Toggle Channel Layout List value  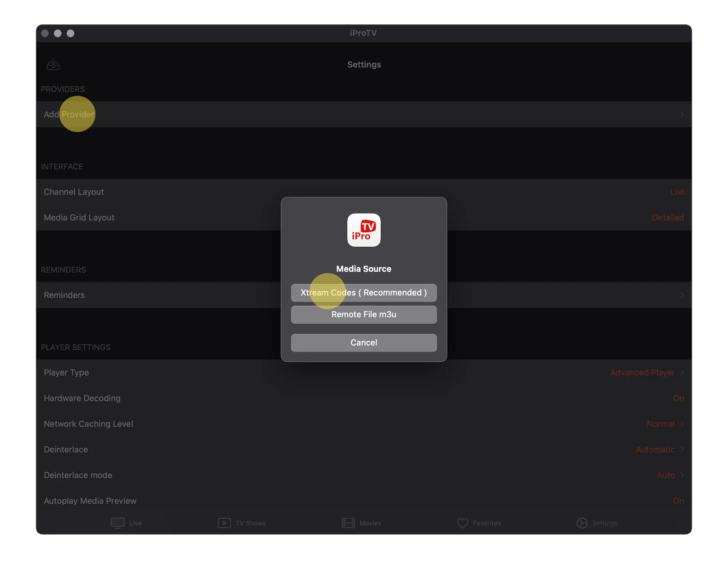(x=677, y=192)
